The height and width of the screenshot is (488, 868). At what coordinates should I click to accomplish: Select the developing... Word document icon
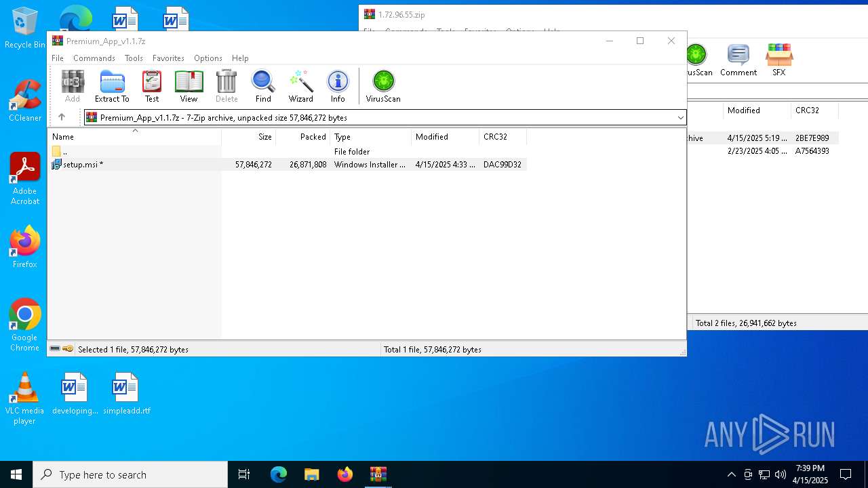click(75, 394)
